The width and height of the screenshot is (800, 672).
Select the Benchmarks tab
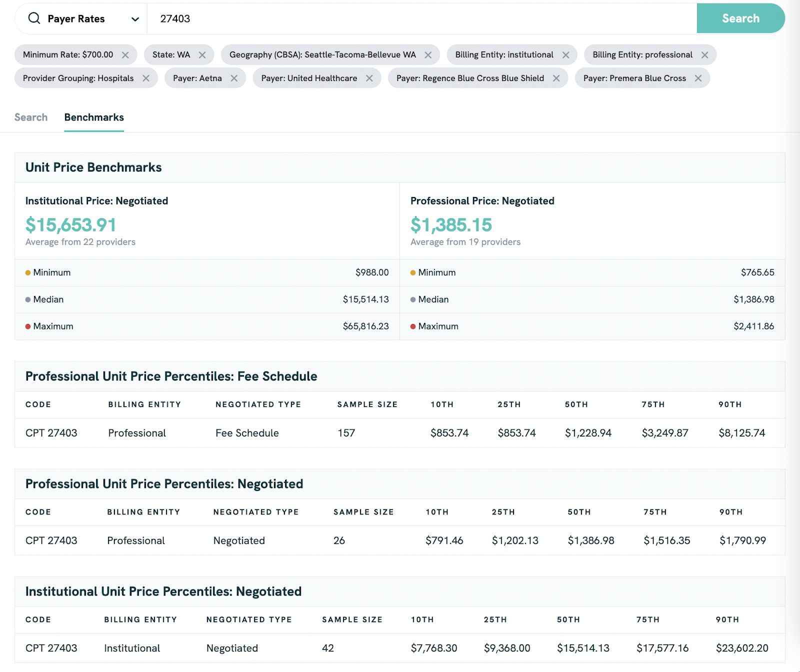tap(94, 117)
